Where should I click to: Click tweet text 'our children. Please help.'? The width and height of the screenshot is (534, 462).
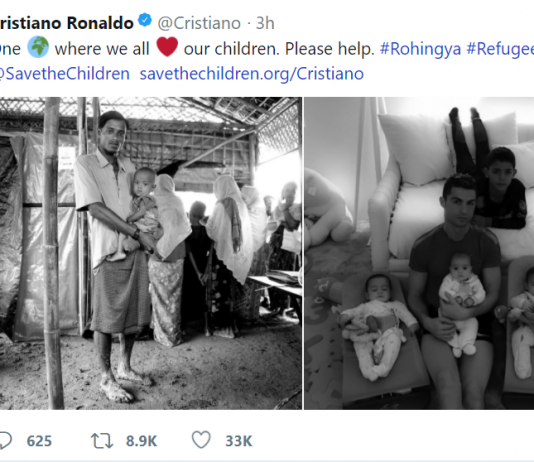(x=279, y=49)
